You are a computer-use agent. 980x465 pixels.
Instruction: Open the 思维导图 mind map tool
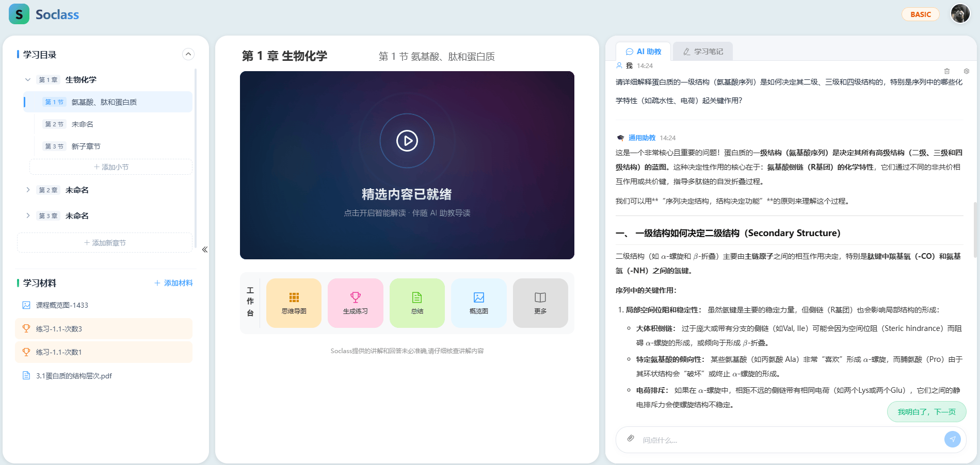(293, 303)
